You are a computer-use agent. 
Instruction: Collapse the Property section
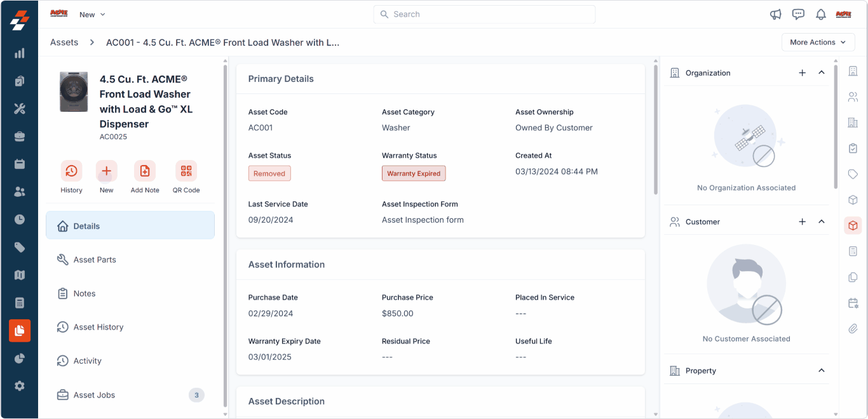click(x=822, y=371)
